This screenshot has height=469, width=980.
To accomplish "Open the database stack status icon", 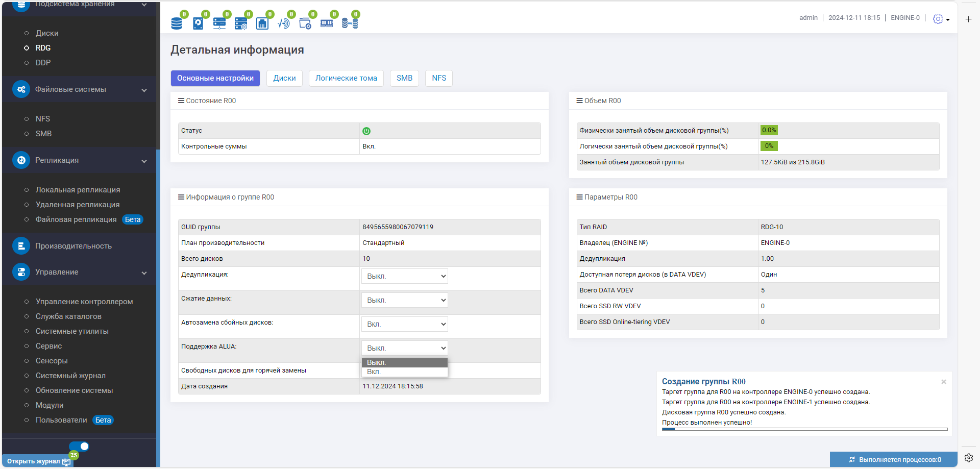I will pyautogui.click(x=177, y=23).
